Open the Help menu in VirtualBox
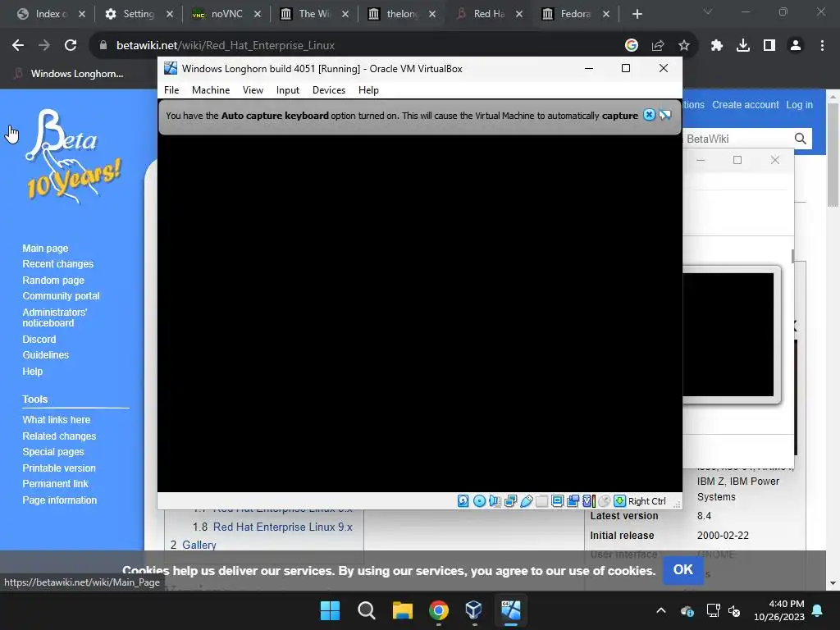Image resolution: width=840 pixels, height=630 pixels. tap(368, 90)
